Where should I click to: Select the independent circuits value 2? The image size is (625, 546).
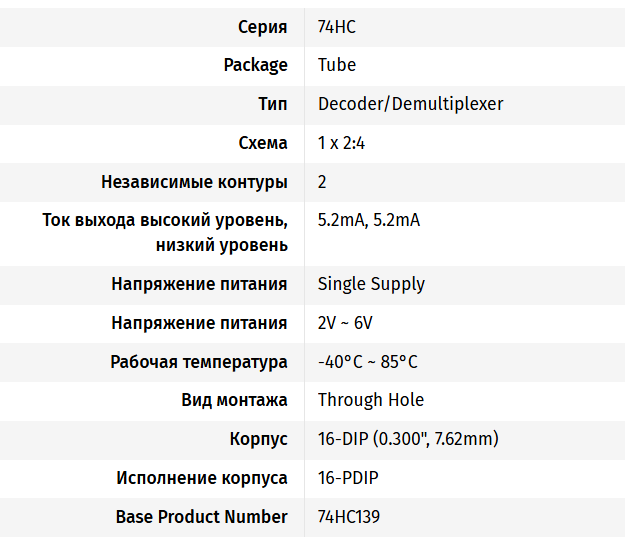(322, 182)
